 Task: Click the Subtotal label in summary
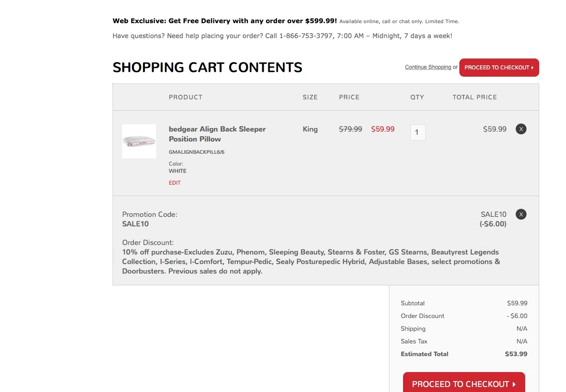413,303
